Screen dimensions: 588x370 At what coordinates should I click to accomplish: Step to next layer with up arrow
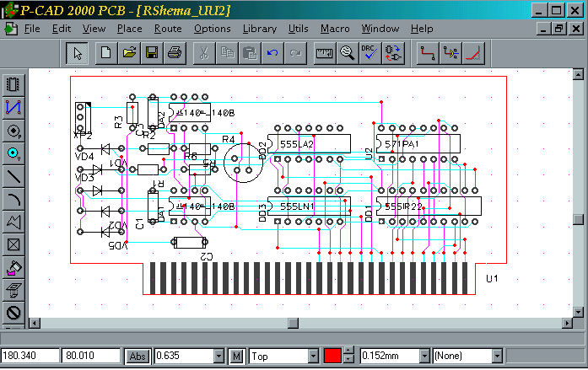pos(348,351)
